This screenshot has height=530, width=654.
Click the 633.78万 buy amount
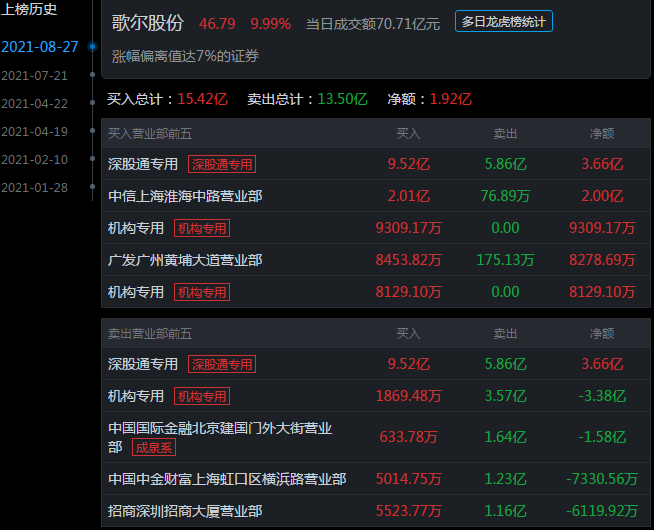pos(408,437)
